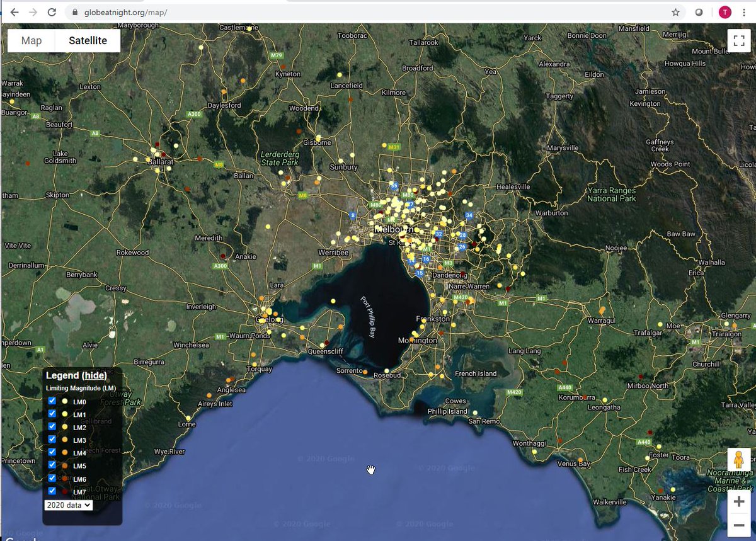The image size is (756, 541).
Task: Open Chrome three-dot menu
Action: coord(744,12)
